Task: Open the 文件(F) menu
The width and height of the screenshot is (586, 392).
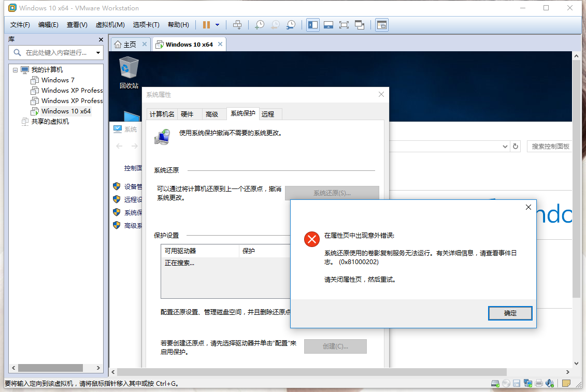Action: pyautogui.click(x=20, y=25)
